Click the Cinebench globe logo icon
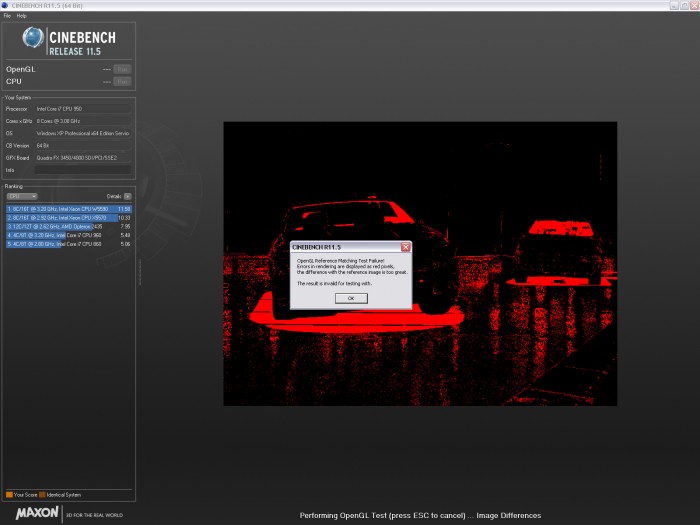Viewport: 700px width, 525px height. click(x=33, y=38)
